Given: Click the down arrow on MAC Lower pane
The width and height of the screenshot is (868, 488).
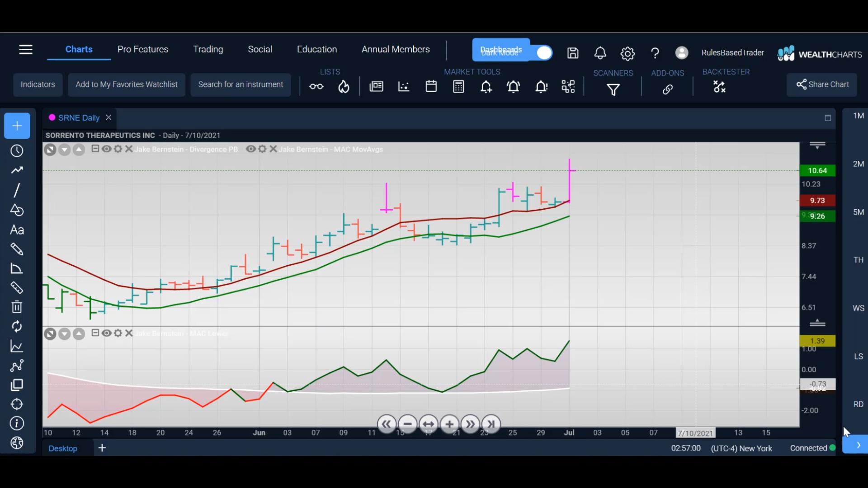Looking at the screenshot, I should pos(65,334).
